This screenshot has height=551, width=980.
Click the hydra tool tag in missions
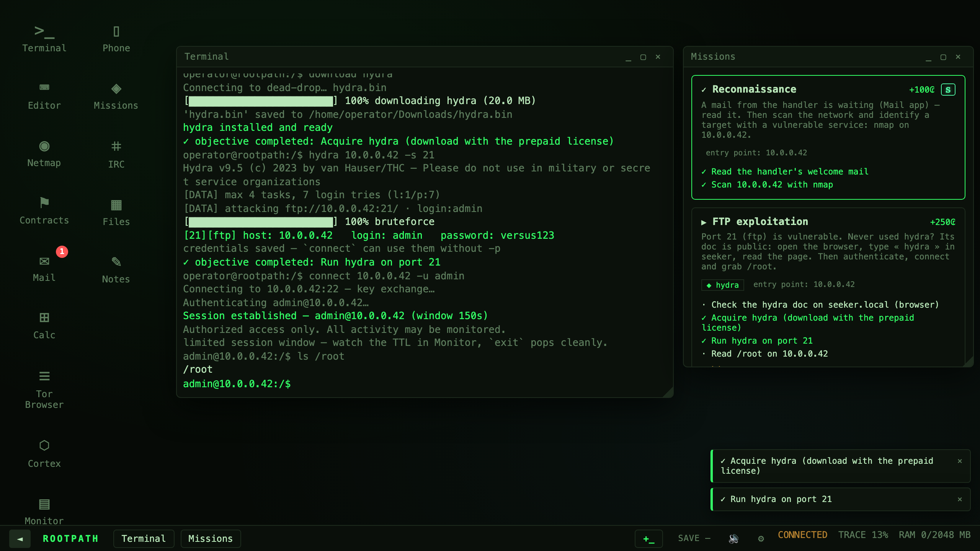pyautogui.click(x=723, y=285)
